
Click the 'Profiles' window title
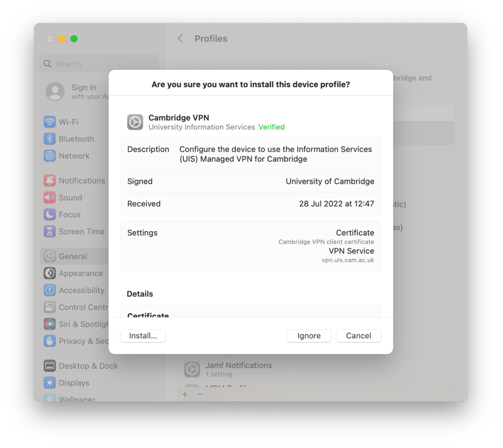(211, 38)
